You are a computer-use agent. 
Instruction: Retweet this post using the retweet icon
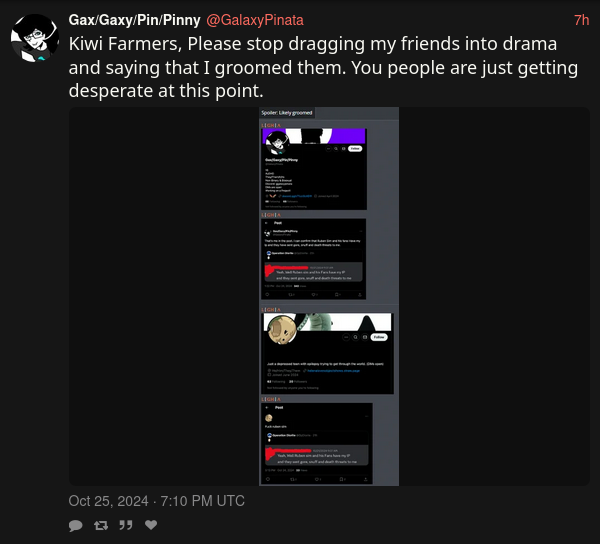pos(101,526)
